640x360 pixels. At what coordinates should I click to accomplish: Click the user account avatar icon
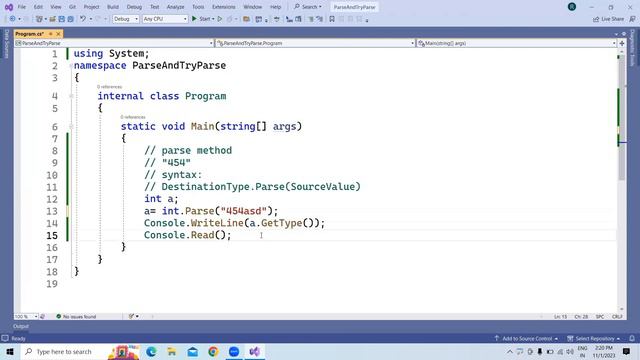point(572,7)
